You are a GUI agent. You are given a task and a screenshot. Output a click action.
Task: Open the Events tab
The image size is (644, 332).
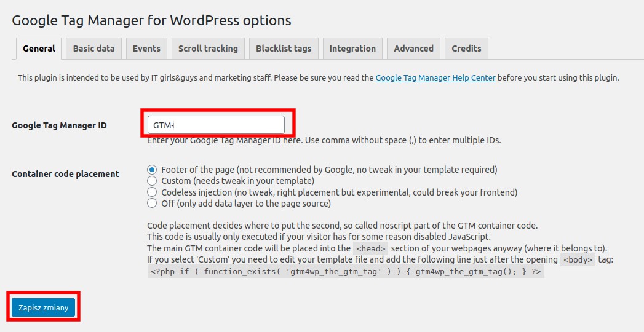point(146,49)
